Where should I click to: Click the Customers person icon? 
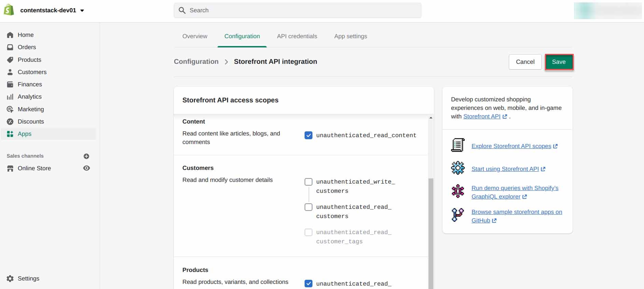tap(10, 72)
